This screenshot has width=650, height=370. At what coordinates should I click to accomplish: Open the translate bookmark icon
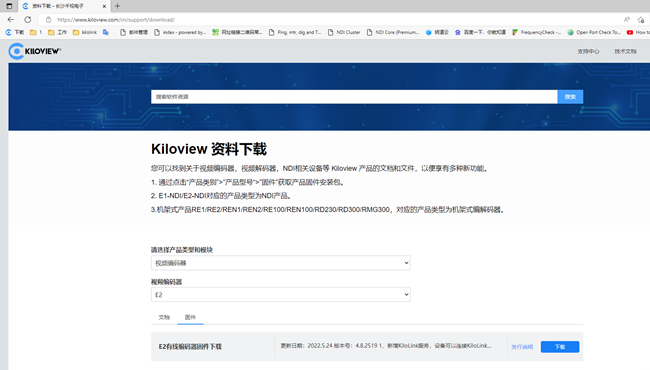pyautogui.click(x=106, y=32)
